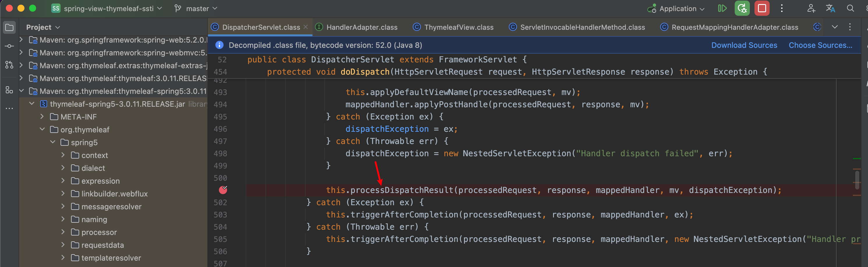Collapse Maven thymeleaf-spring5 library node
Viewport: 868px width, 267px height.
pos(21,91)
